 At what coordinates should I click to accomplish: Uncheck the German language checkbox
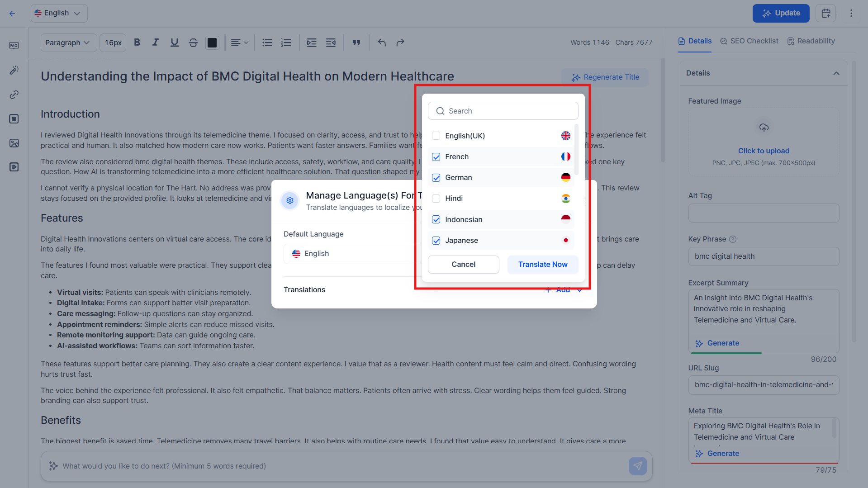(436, 178)
